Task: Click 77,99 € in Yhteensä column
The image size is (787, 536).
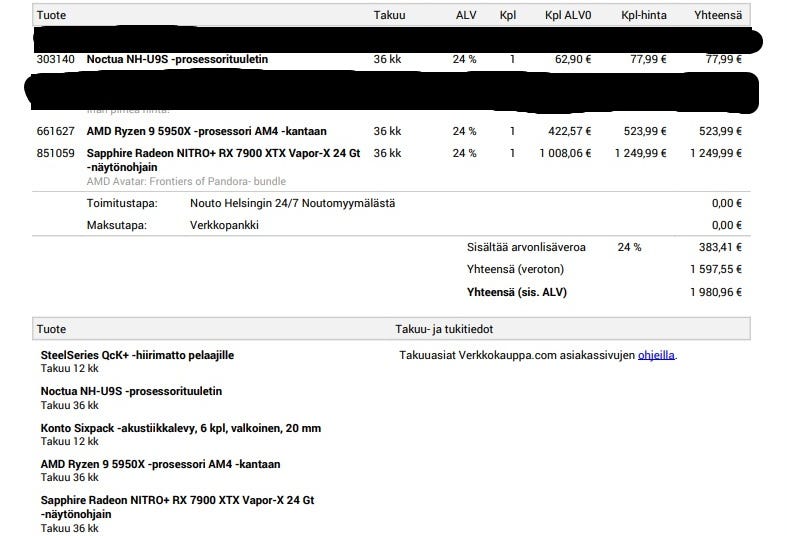Action: tap(724, 59)
